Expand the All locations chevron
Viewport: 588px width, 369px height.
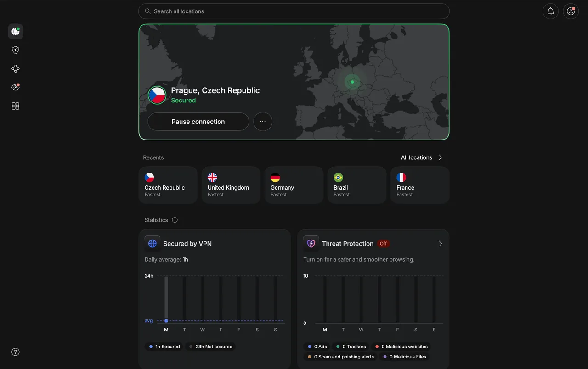(x=440, y=157)
